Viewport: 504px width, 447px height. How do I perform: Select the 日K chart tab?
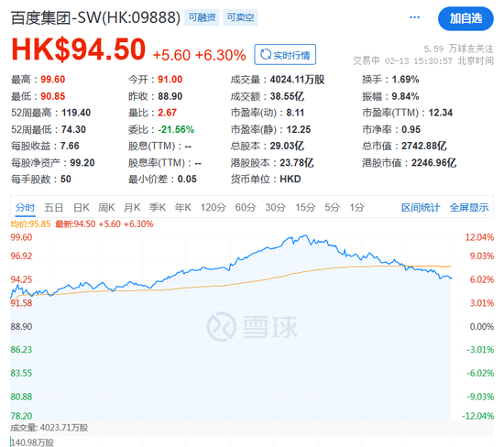[81, 208]
